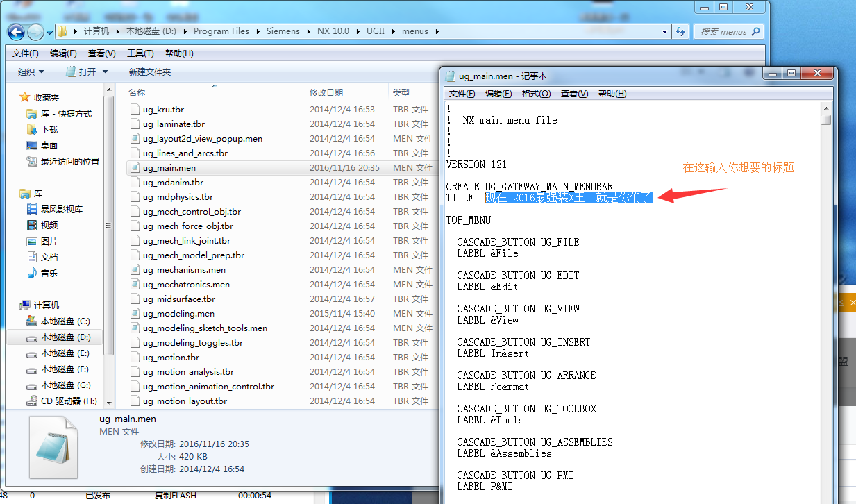Viewport: 856px width, 504px height.
Task: Expand the address bar history dropdown arrow
Action: pos(664,31)
